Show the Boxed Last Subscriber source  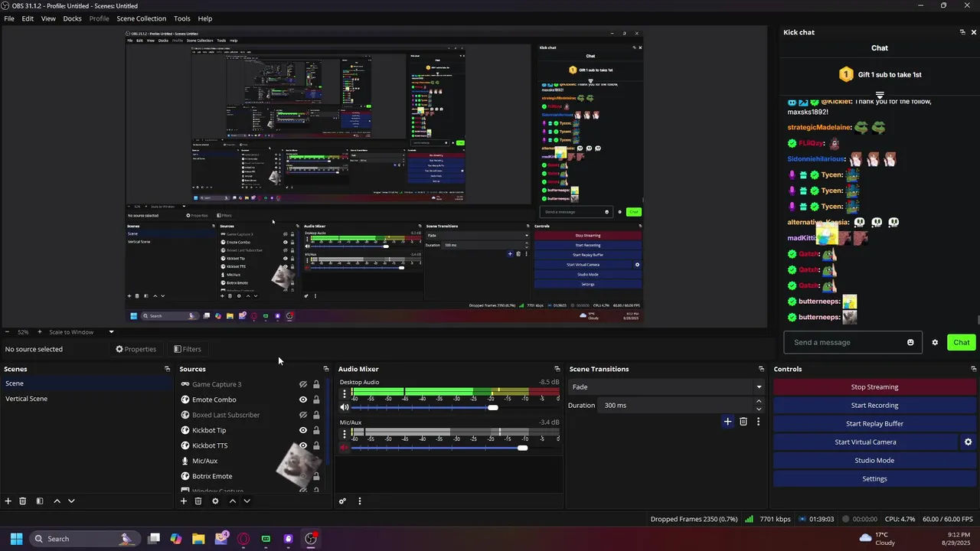pyautogui.click(x=303, y=415)
